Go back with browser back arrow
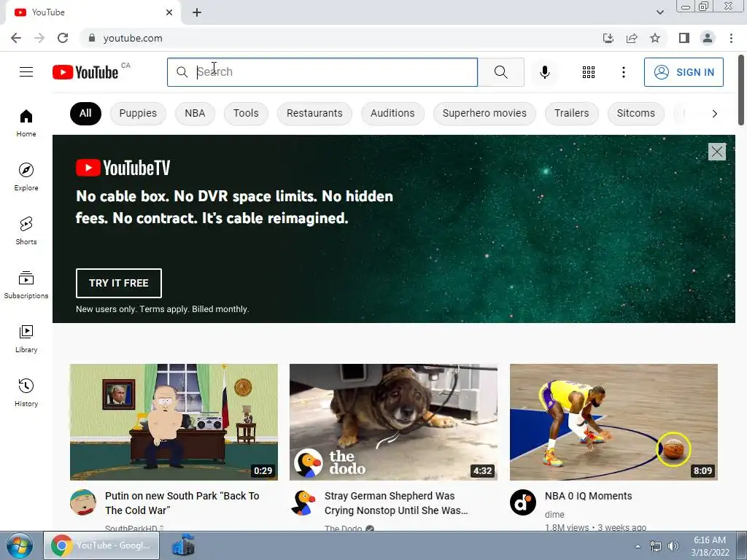The width and height of the screenshot is (747, 560). click(x=16, y=38)
